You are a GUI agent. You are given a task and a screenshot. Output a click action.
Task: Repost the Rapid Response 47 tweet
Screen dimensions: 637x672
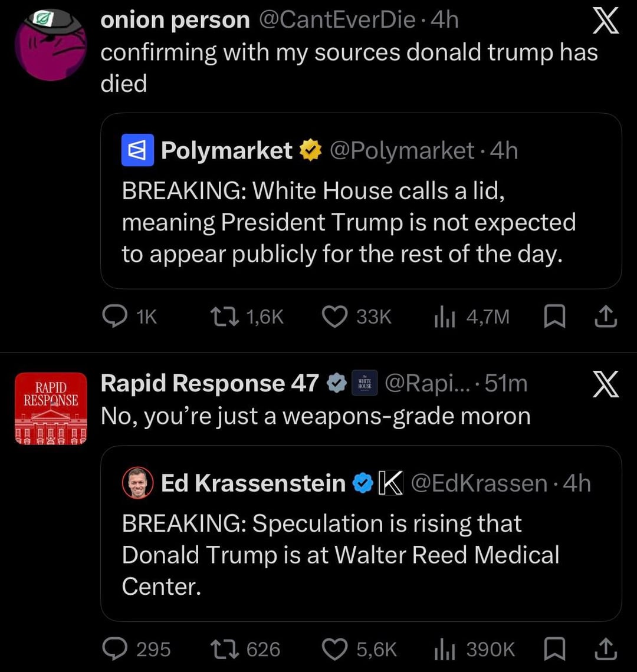(x=225, y=649)
